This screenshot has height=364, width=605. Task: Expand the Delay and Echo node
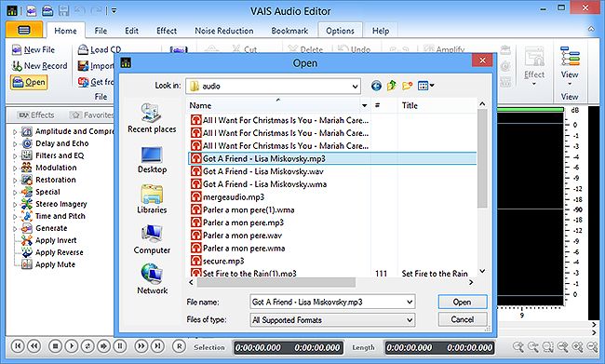15,144
